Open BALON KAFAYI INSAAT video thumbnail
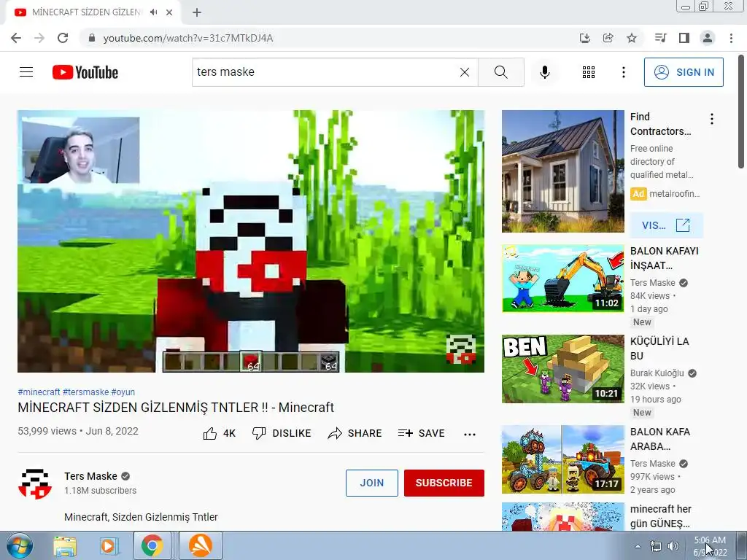Screen dimensions: 747x560 [x=562, y=278]
